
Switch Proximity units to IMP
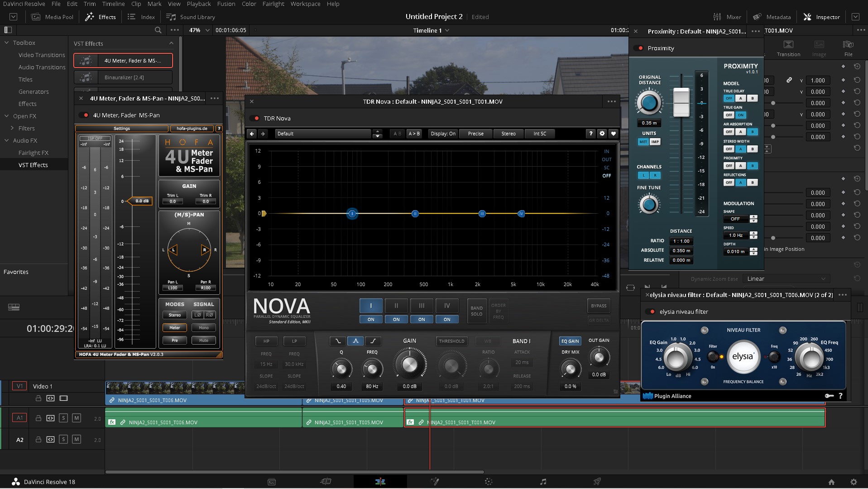pos(655,142)
